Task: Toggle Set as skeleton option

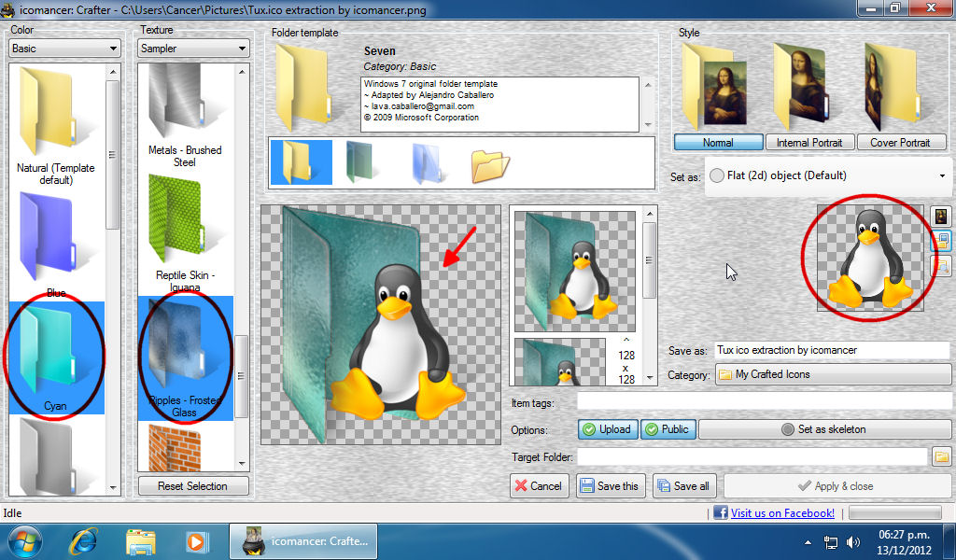Action: (824, 429)
